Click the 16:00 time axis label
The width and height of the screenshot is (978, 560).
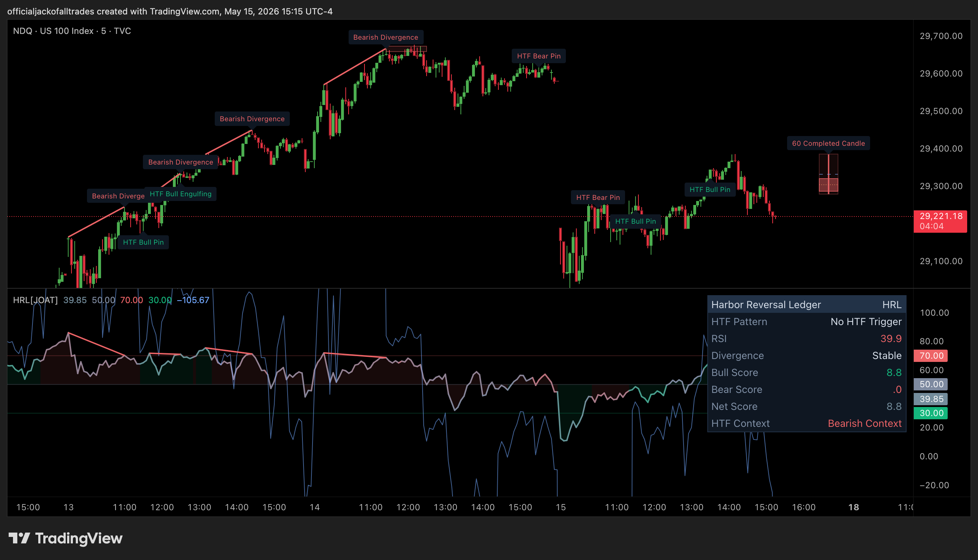point(803,507)
